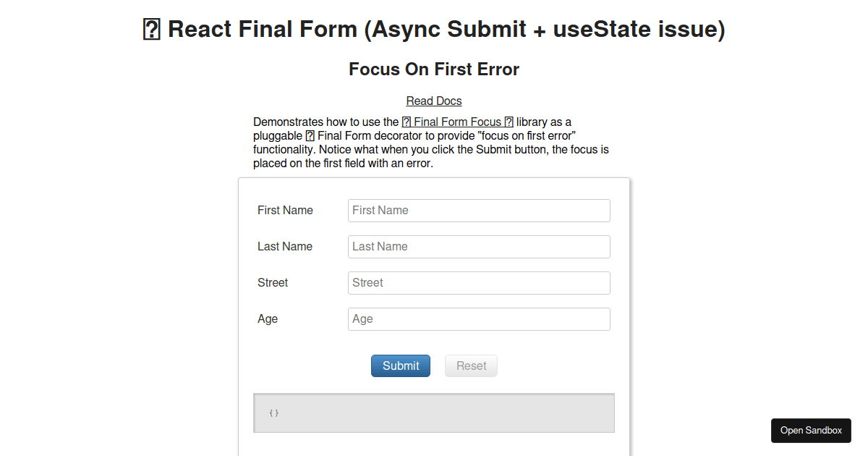Click the React Final Form page title
This screenshot has height=456, width=868.
(434, 29)
